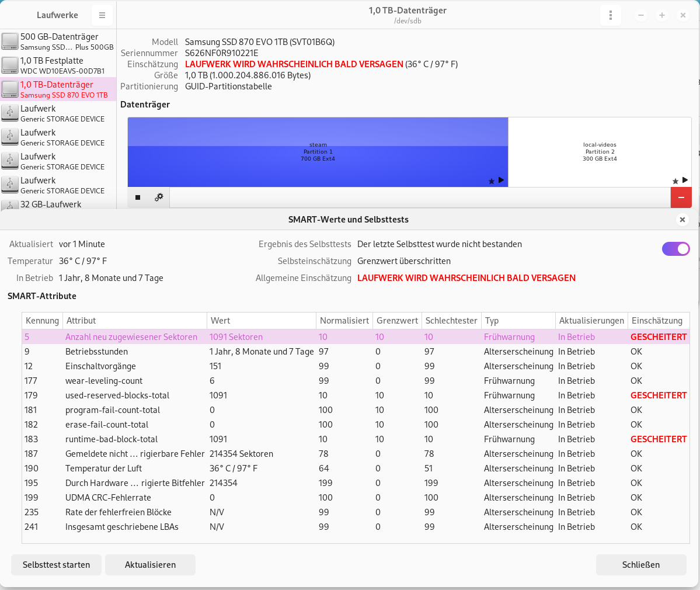Select the erase-fail-count-total row
The image size is (700, 590).
click(356, 424)
